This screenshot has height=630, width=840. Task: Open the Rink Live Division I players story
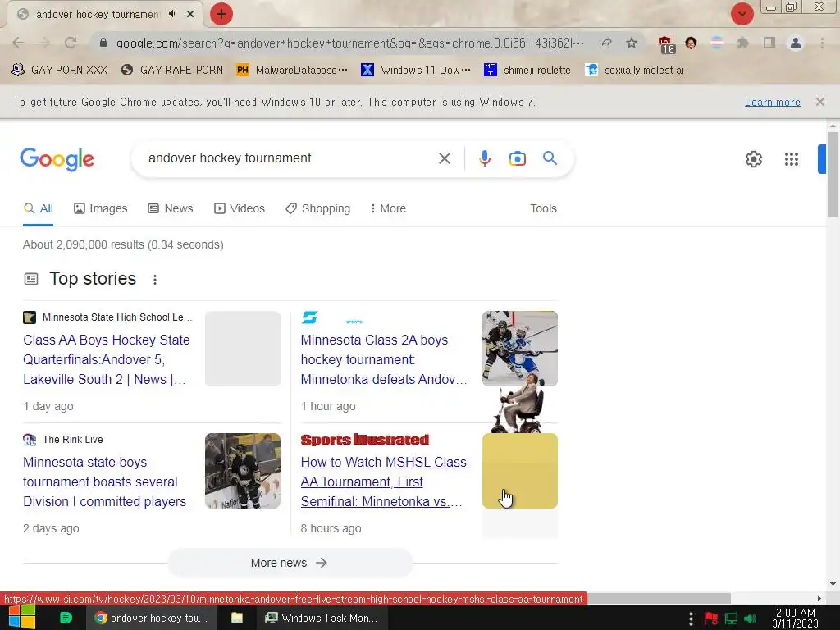pos(105,482)
